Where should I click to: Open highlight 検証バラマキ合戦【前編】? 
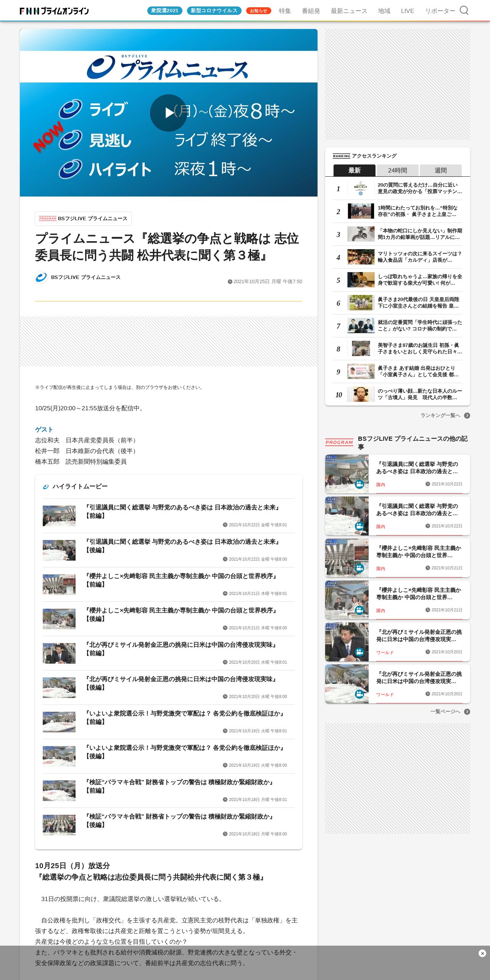point(168,791)
